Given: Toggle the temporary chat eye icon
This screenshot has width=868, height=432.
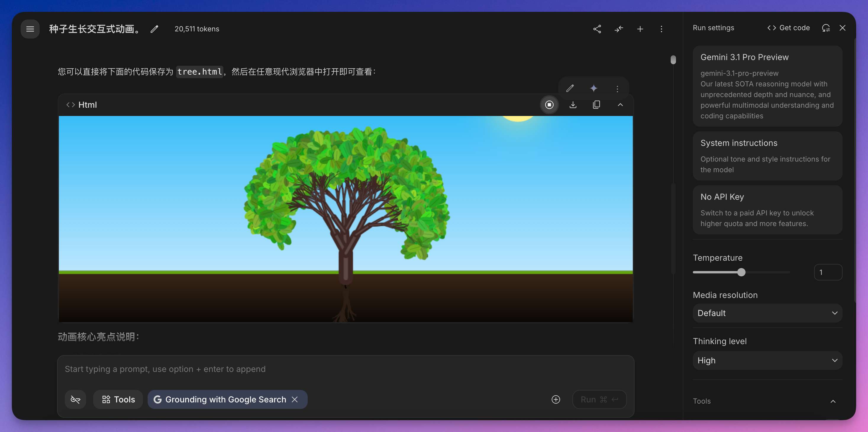Looking at the screenshot, I should pyautogui.click(x=75, y=399).
